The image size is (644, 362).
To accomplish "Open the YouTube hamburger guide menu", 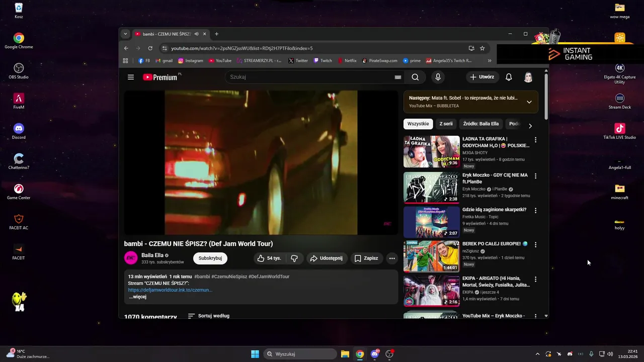I will (131, 77).
